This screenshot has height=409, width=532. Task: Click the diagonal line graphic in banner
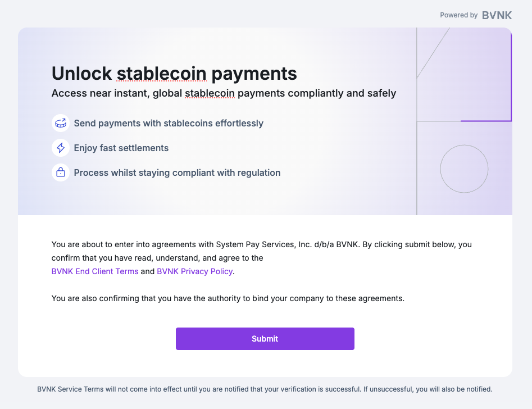tap(433, 53)
